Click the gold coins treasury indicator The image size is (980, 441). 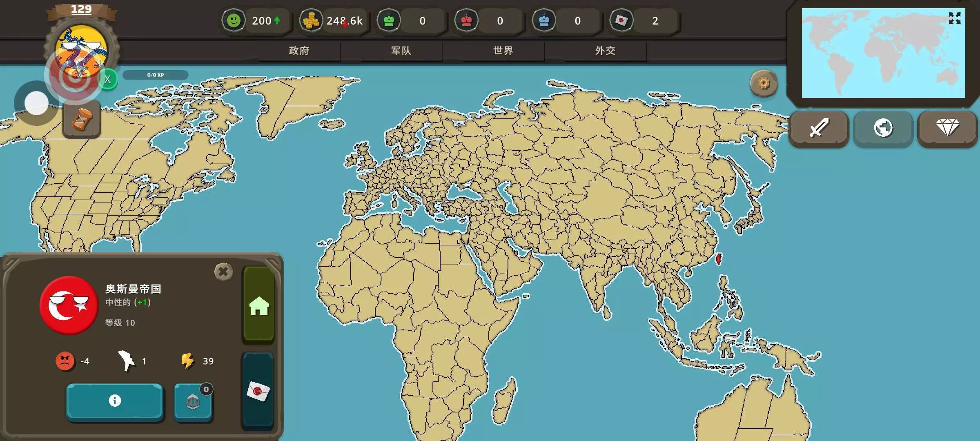[311, 20]
